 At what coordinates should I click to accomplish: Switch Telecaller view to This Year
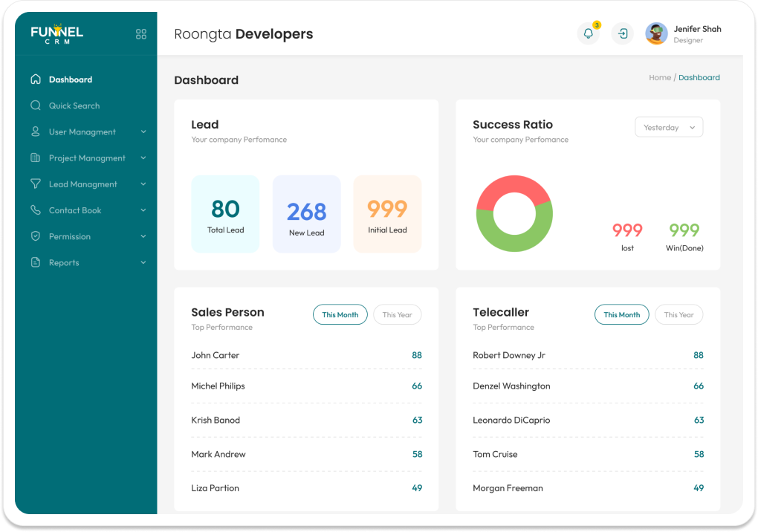pos(678,315)
